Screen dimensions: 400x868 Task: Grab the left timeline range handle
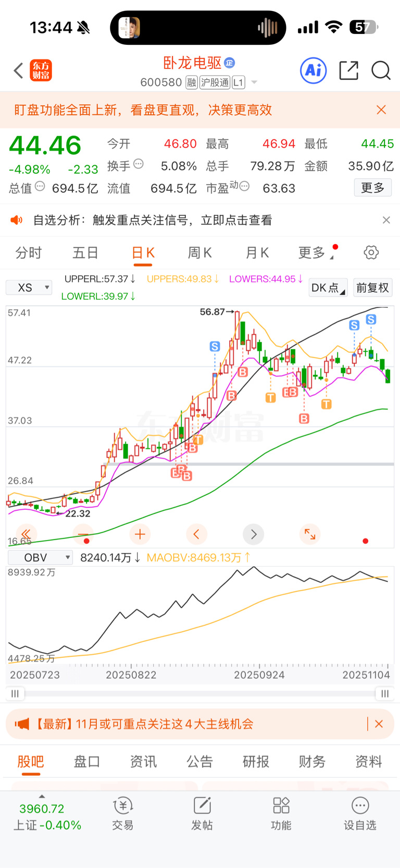[15, 694]
